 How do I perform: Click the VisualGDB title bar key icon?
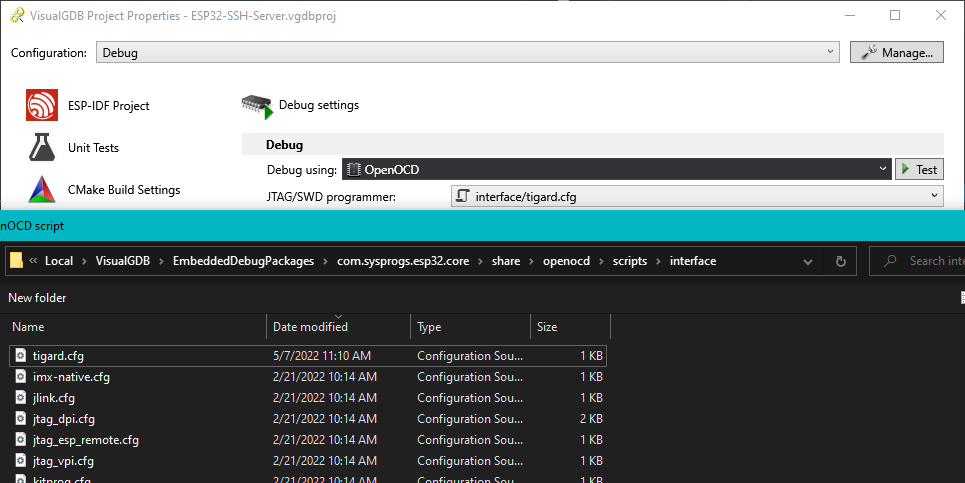[x=17, y=15]
